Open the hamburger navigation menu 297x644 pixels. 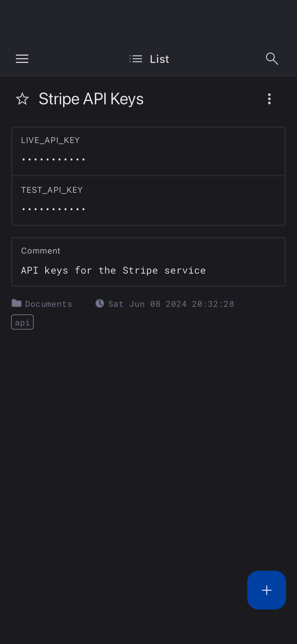tap(22, 59)
